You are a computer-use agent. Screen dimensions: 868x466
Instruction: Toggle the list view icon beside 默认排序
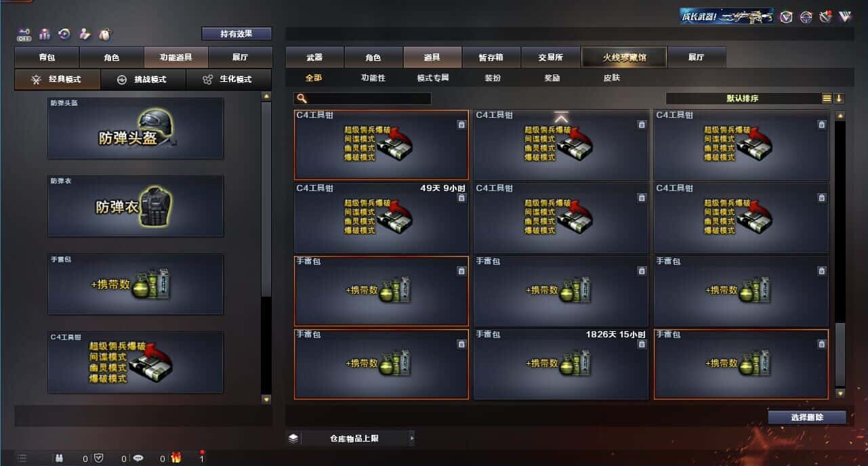pyautogui.click(x=827, y=98)
